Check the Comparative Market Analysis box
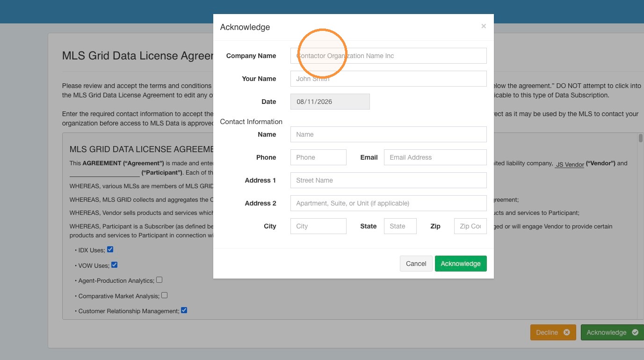Screen dimensions: 644x360 (164, 295)
